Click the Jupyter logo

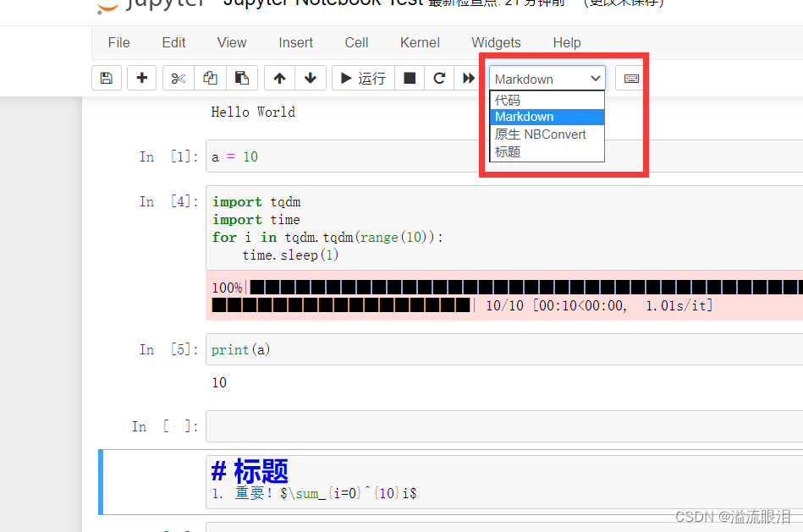151,5
